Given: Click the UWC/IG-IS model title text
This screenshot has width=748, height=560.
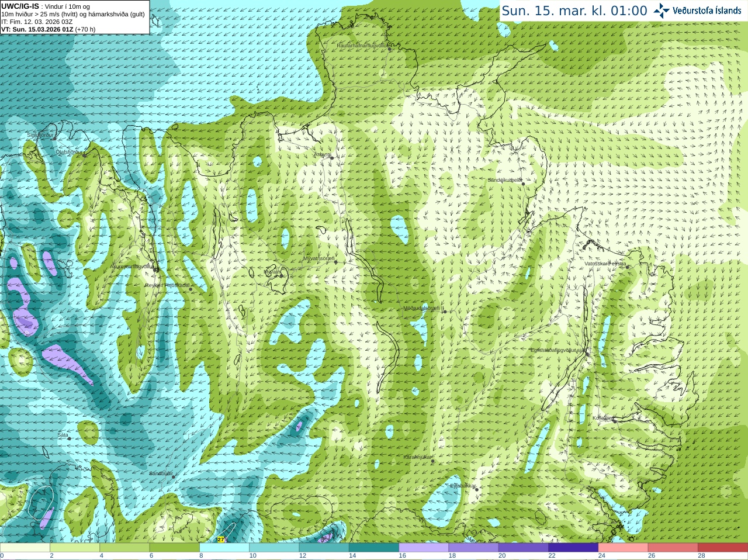Looking at the screenshot, I should coord(20,6).
